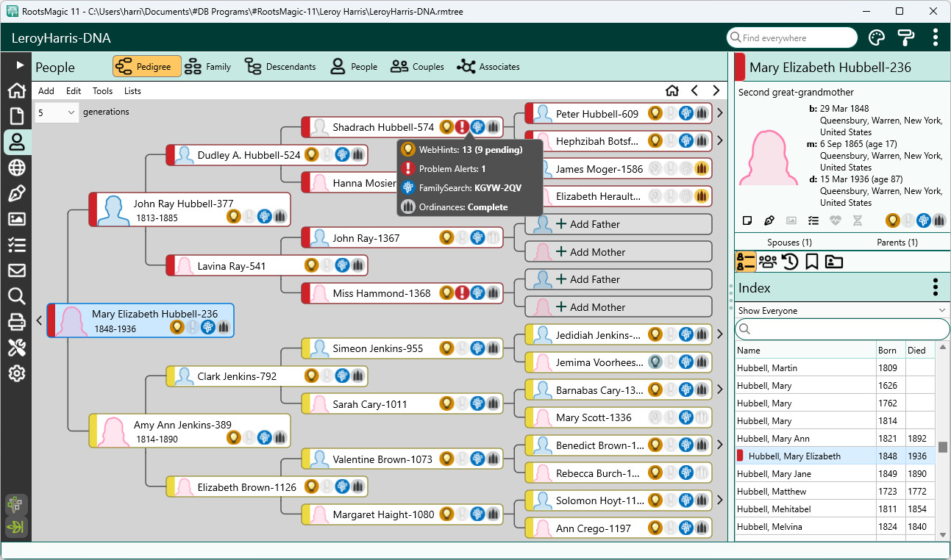
Task: Expand ancestors of Peter Hubbell-609 with arrow
Action: (x=719, y=114)
